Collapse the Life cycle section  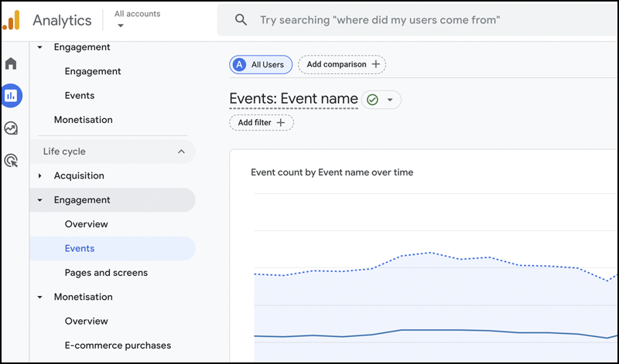(181, 151)
